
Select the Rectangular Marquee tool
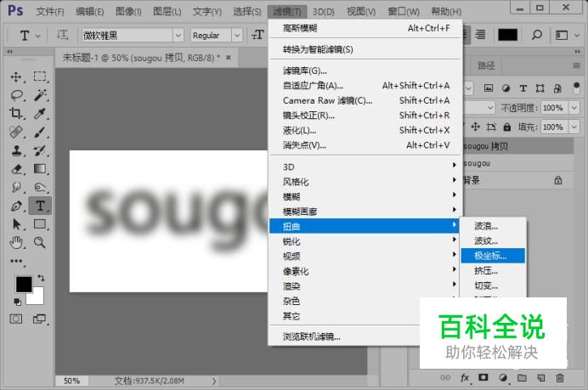click(x=40, y=76)
